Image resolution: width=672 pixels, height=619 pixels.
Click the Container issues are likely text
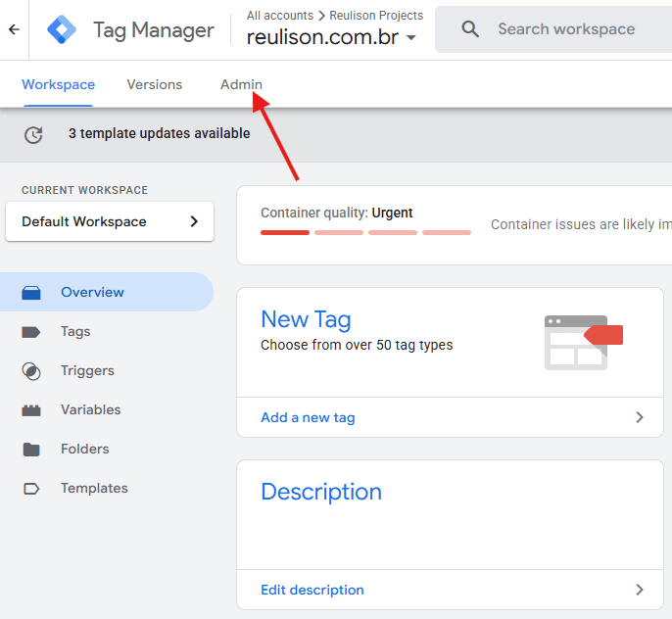(581, 224)
